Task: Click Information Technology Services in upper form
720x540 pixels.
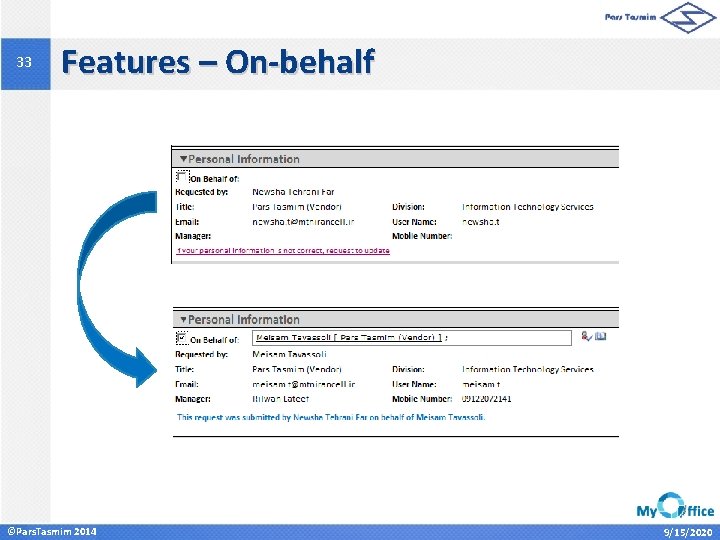Action: click(528, 207)
